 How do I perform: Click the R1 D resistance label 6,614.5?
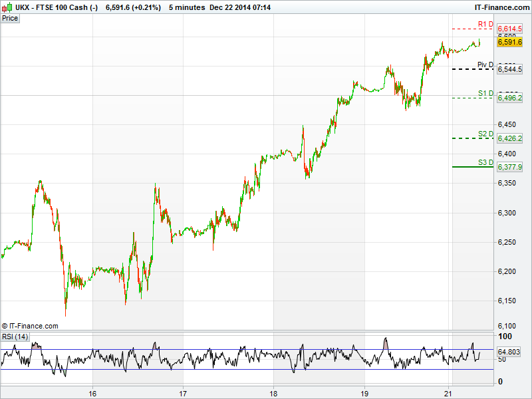(510, 29)
